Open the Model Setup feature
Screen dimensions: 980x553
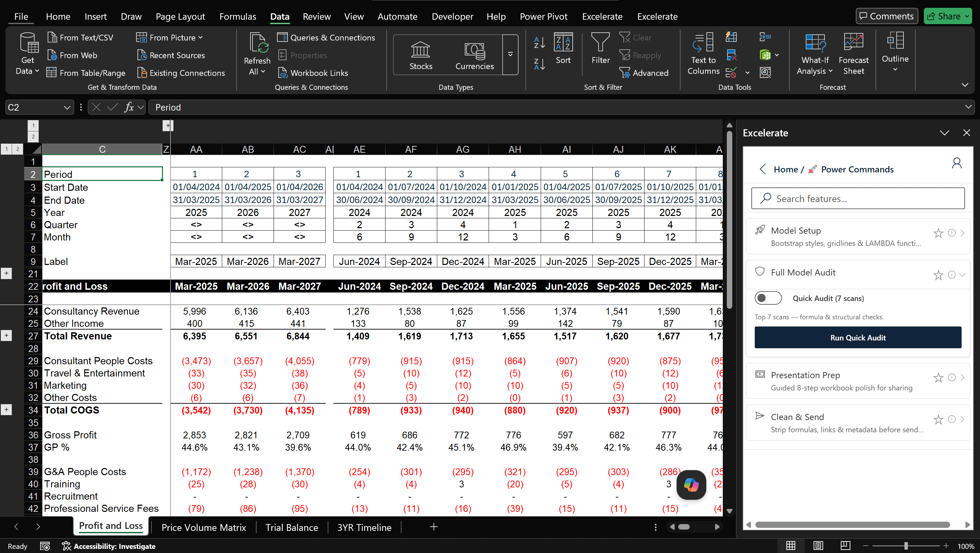858,236
